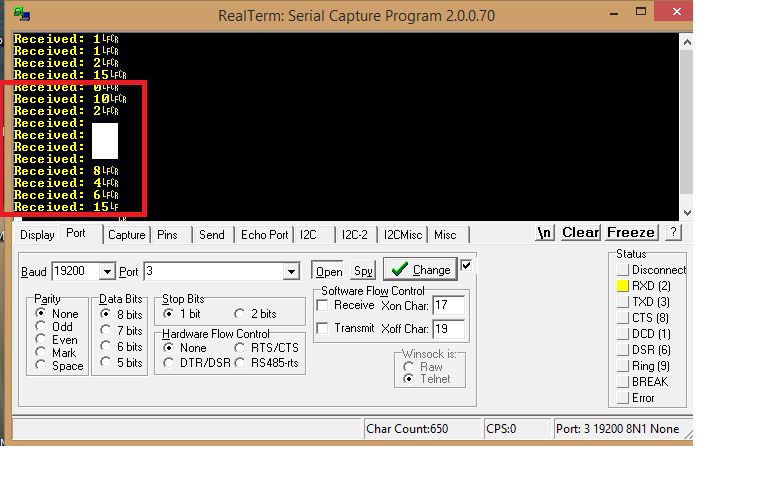Click the ? help button
The height and width of the screenshot is (496, 776).
point(673,232)
